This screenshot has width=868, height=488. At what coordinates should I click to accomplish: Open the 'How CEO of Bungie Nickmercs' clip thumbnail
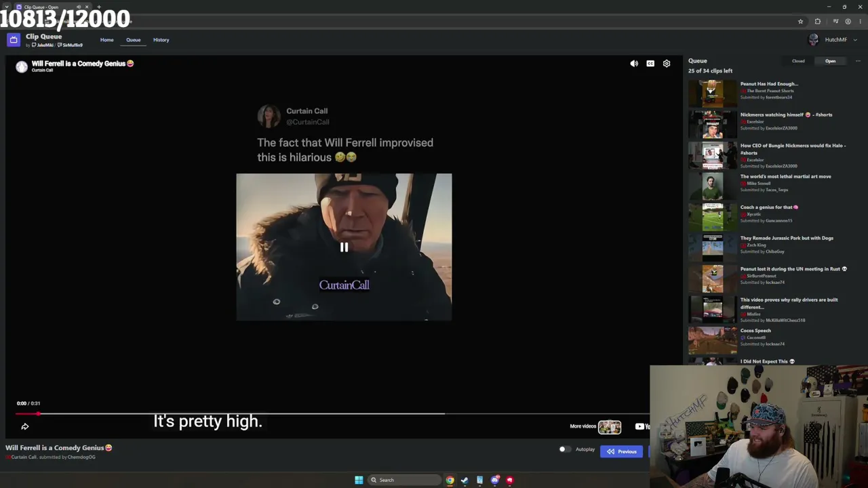point(713,155)
